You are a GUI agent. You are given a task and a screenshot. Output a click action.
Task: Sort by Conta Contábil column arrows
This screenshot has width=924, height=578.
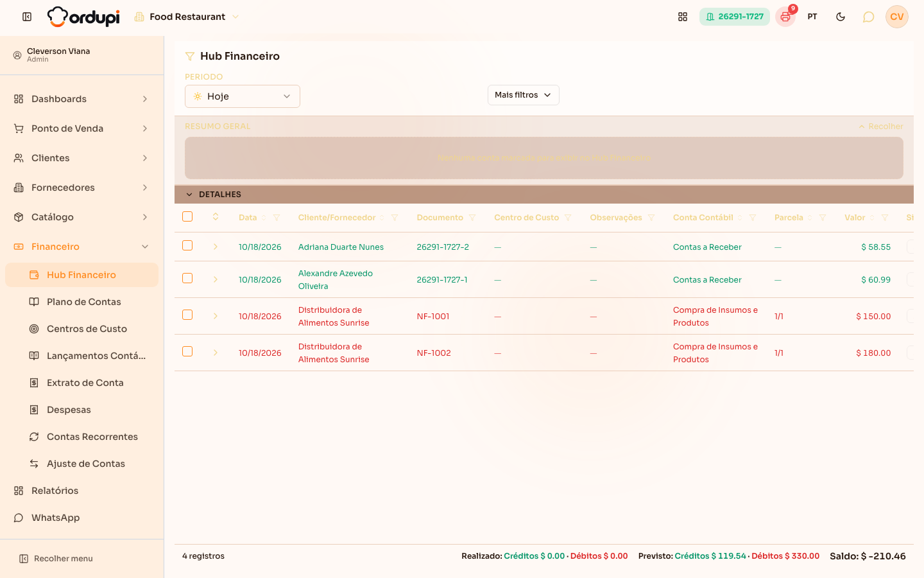pyautogui.click(x=740, y=218)
